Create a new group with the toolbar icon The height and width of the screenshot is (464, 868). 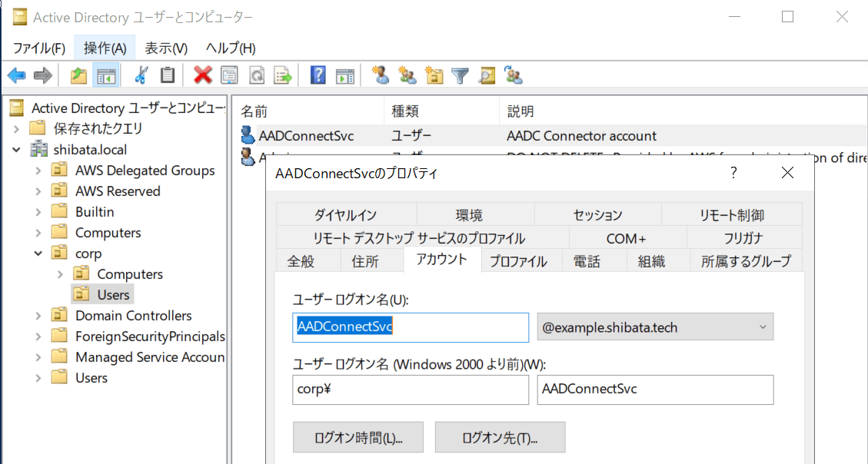pos(407,75)
